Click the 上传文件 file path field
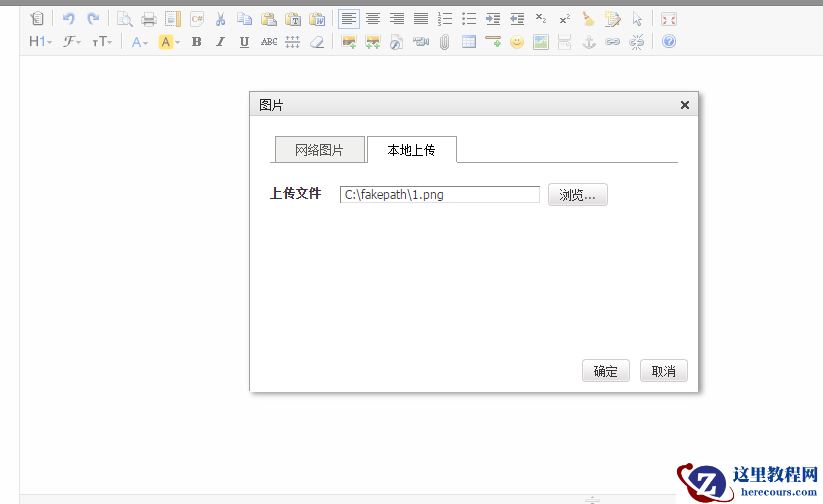The height and width of the screenshot is (504, 823). (x=440, y=195)
